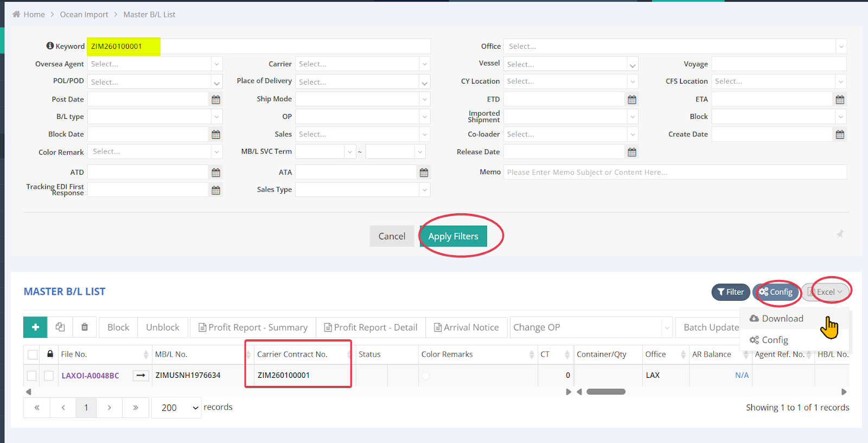Click the pin icon in filter panel
The image size is (868, 443).
tap(840, 234)
